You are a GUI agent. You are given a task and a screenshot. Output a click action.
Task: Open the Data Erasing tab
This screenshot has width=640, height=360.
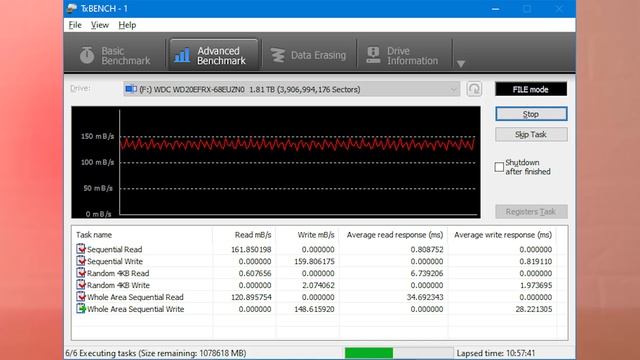coord(308,56)
